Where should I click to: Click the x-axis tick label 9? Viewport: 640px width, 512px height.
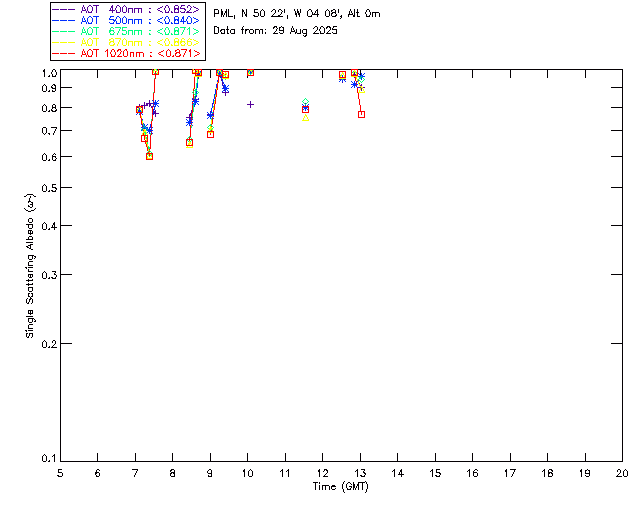(210, 473)
